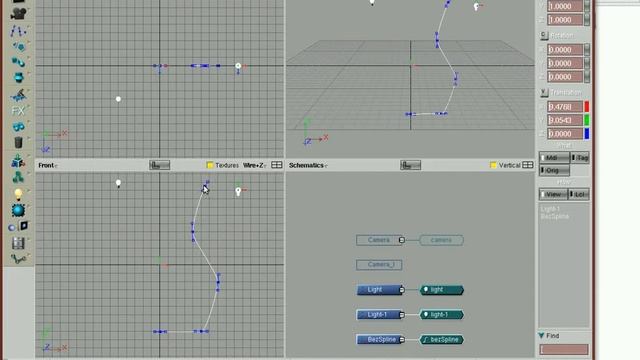The width and height of the screenshot is (640, 360).
Task: Click the Schematics view ruler button
Action: point(410,165)
